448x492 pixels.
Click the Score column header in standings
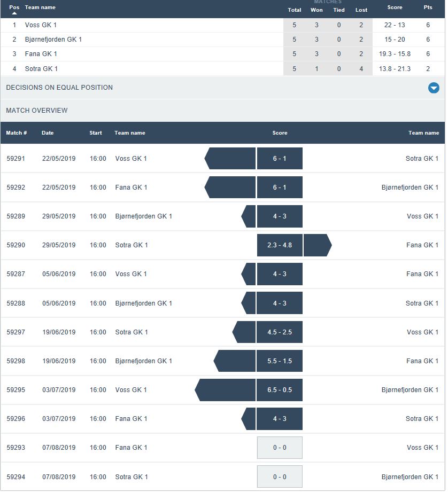tap(395, 8)
